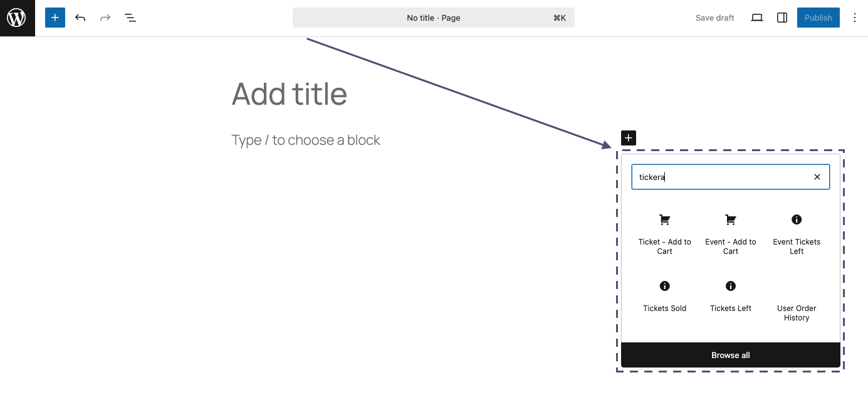Click the WordPress logo icon
This screenshot has width=868, height=412.
[x=17, y=18]
